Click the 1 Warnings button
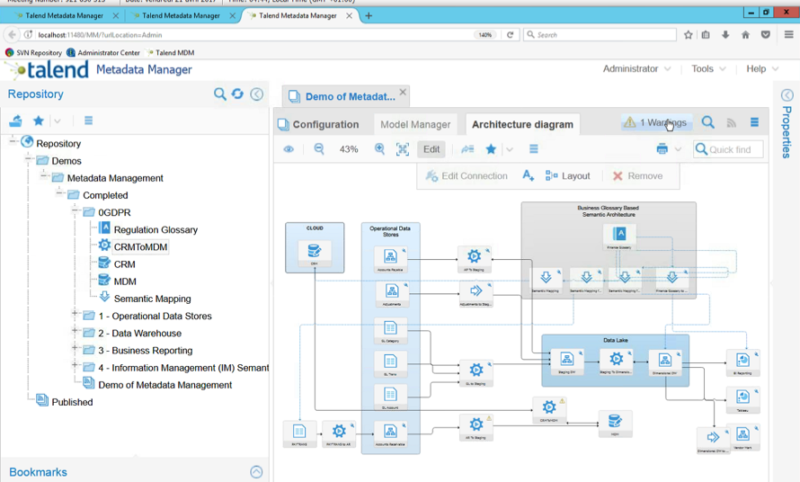Image resolution: width=800 pixels, height=482 pixels. [x=656, y=123]
